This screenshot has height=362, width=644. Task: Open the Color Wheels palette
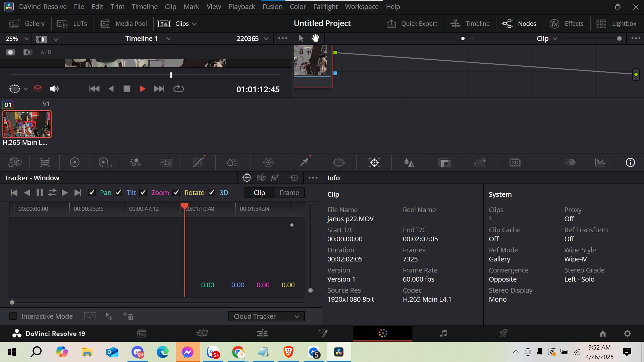coord(74,163)
